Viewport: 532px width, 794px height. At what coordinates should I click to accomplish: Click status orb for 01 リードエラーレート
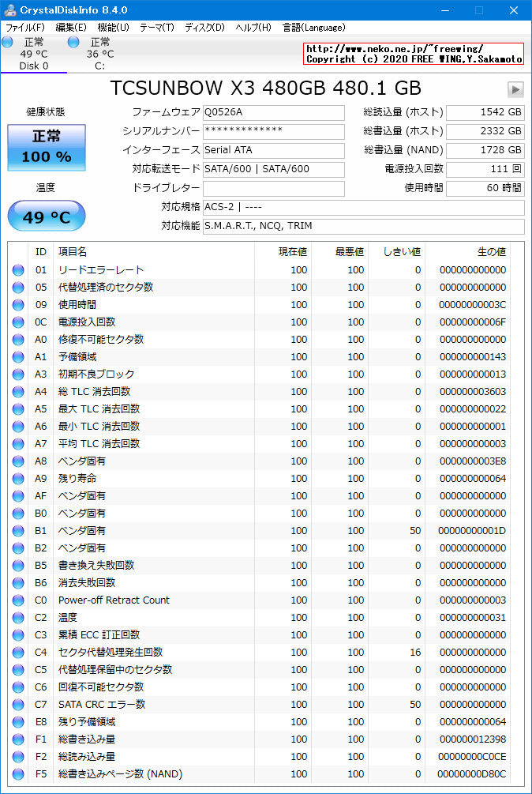click(18, 270)
